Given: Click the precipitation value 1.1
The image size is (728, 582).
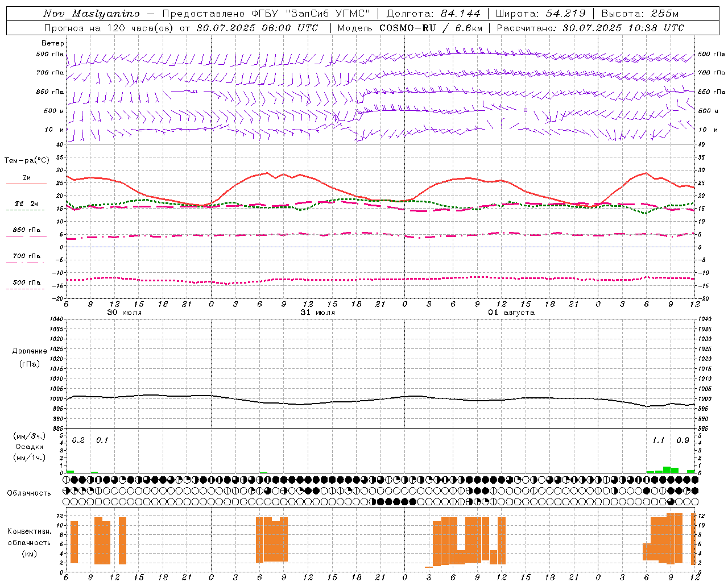Looking at the screenshot, I should tap(658, 440).
